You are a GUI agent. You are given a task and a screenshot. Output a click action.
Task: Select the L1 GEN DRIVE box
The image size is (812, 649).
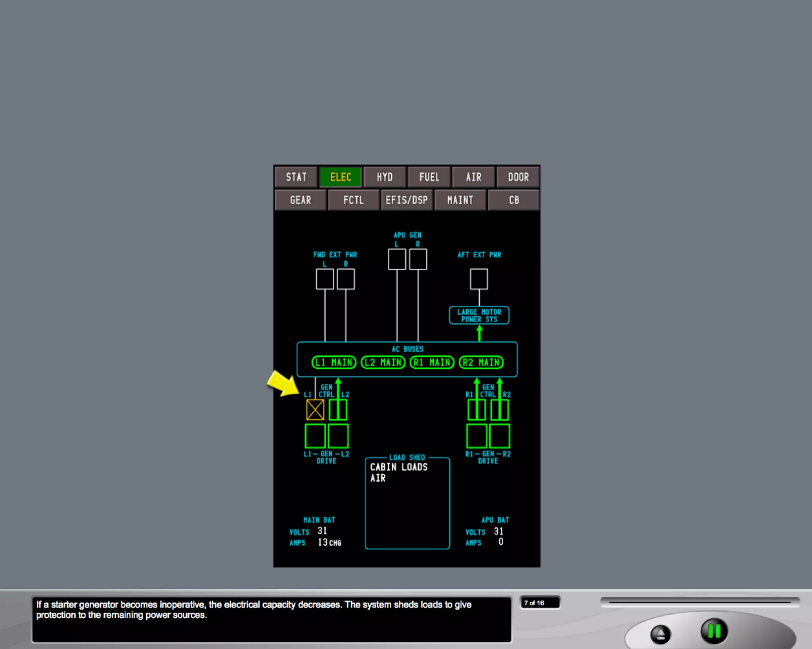315,436
